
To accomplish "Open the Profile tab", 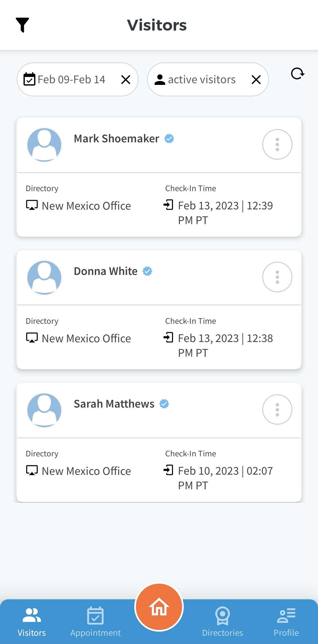I will (286, 622).
